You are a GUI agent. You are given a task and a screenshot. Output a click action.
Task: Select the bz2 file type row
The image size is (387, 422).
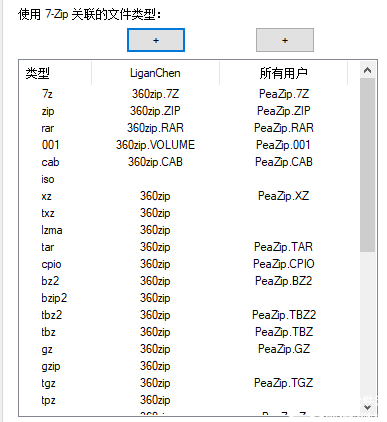click(x=189, y=281)
